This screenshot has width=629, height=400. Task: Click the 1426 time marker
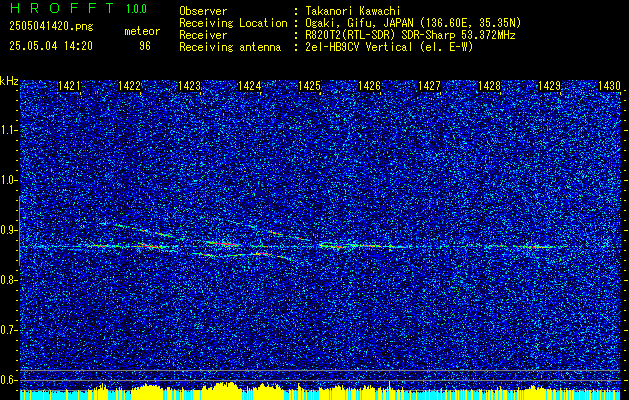coord(369,86)
